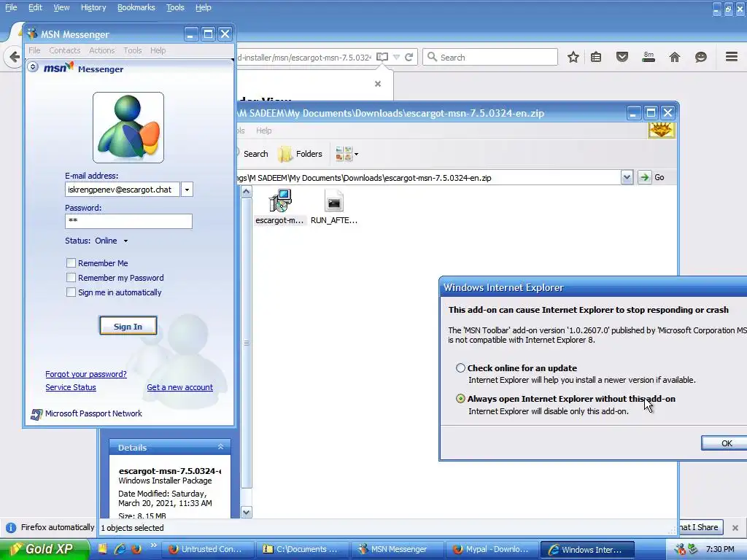Click the Firefox Search box
Viewport: 747px width, 560px height.
click(490, 57)
